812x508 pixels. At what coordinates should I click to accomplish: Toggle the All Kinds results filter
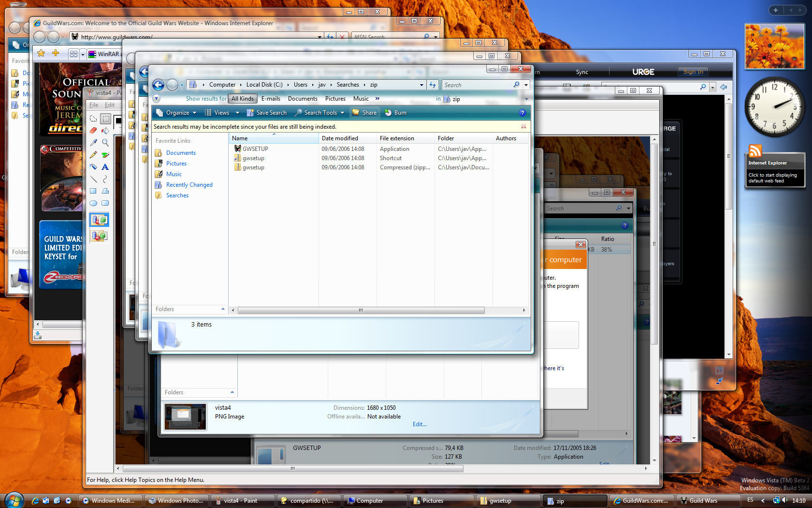pyautogui.click(x=242, y=99)
